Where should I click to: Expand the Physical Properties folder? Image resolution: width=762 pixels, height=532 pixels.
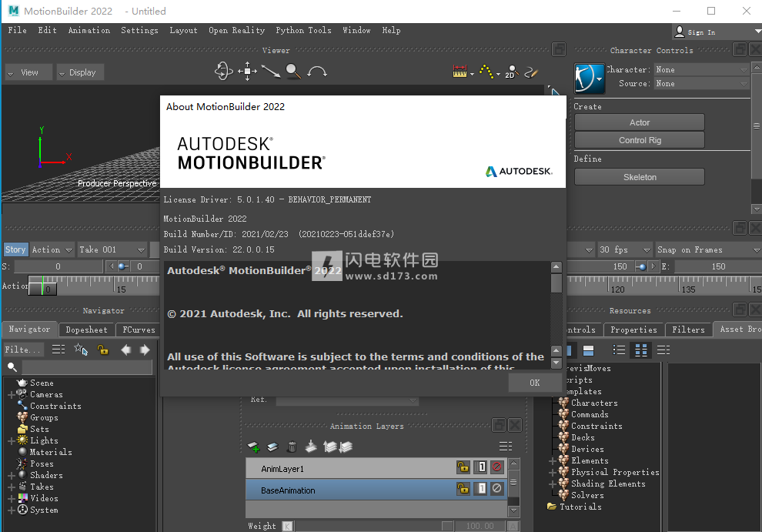553,472
